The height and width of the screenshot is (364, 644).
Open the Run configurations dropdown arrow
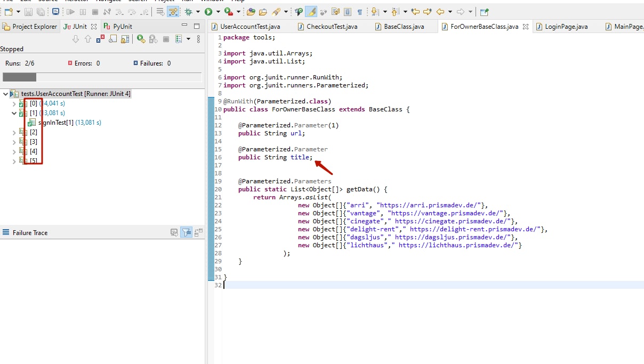point(218,12)
